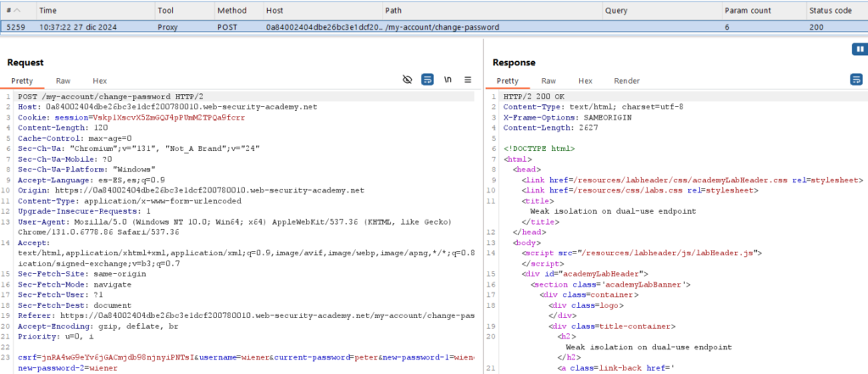Viewport: 868px width, 374px height.
Task: Click the a class=link-back line
Action: (x=616, y=368)
